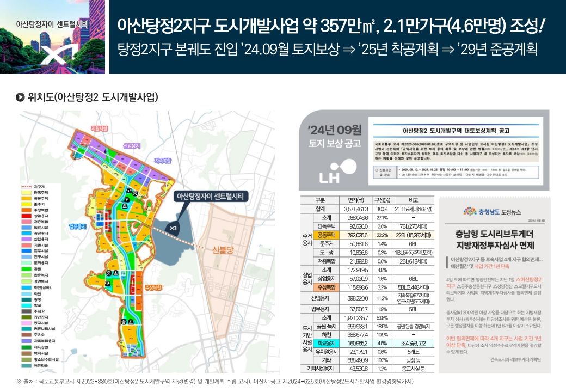
Task: Click the arrow bullet icon beside the 위치도 heading
Action: point(20,97)
